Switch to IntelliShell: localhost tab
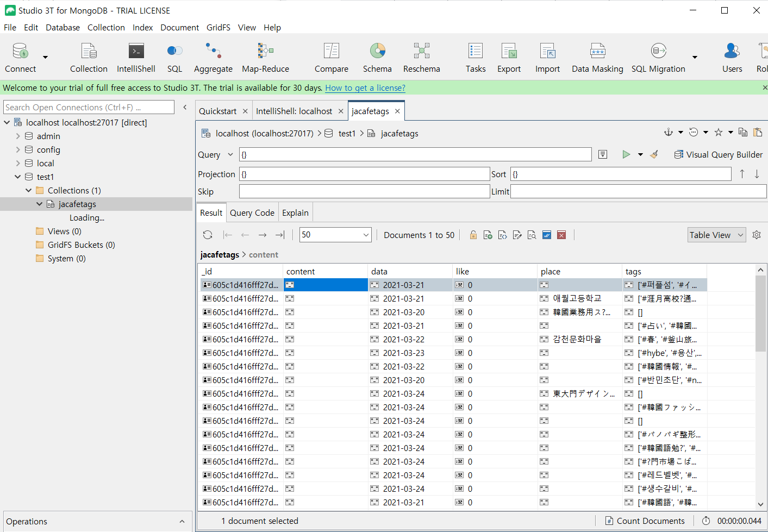This screenshot has height=532, width=768. 294,111
